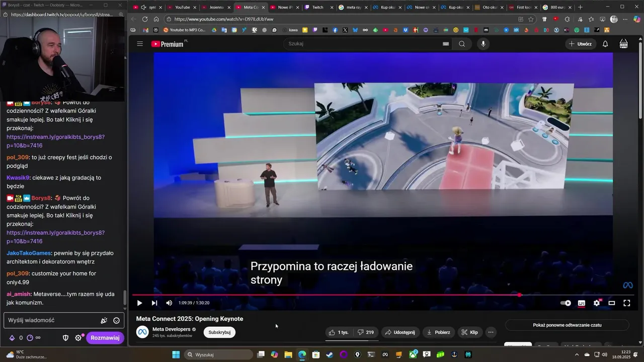The width and height of the screenshot is (644, 362).
Task: Start voice search with microphone icon
Action: (484, 44)
